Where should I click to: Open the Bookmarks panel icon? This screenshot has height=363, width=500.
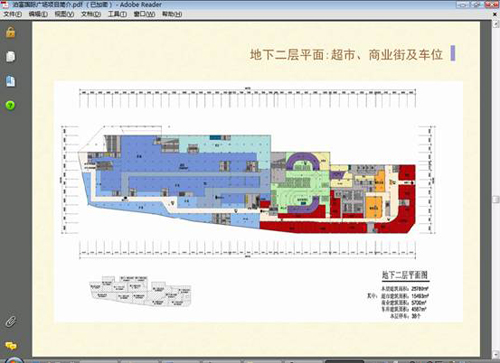11,81
